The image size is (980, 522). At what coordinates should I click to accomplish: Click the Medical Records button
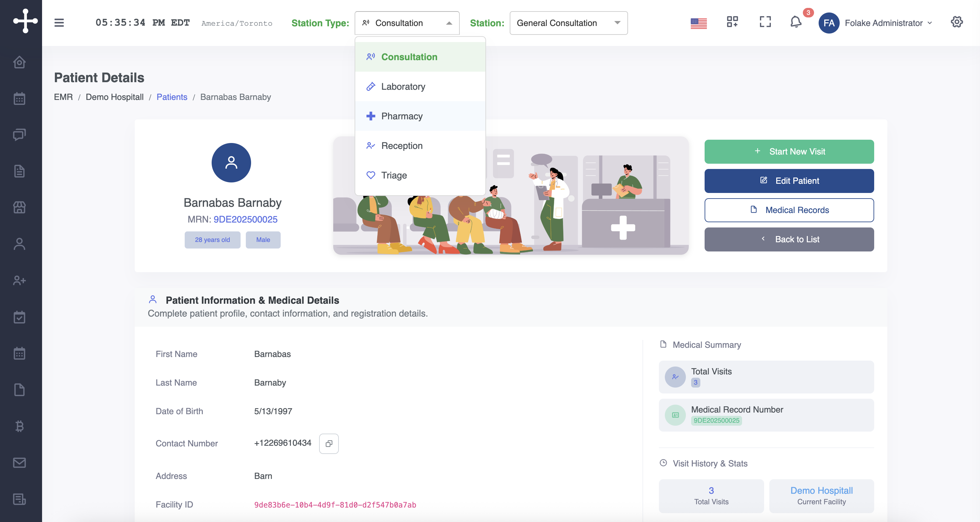(x=789, y=210)
